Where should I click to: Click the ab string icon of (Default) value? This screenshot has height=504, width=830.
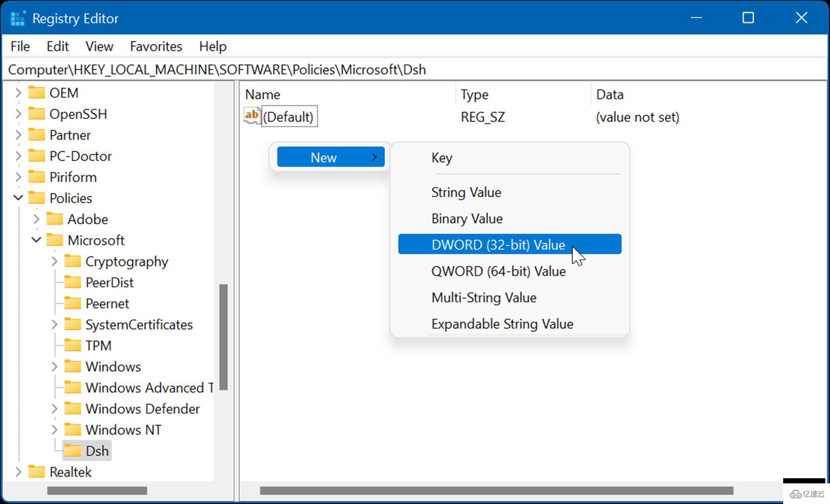[x=252, y=116]
